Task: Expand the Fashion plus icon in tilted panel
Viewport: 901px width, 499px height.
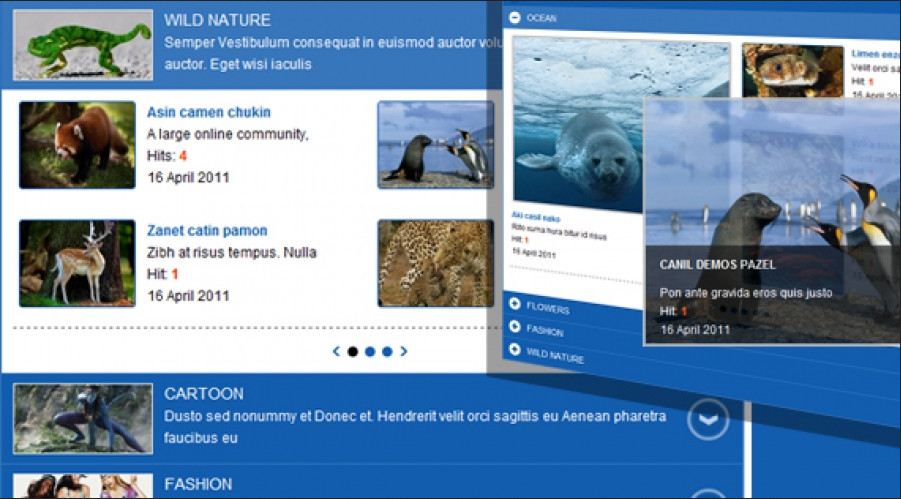Action: (x=515, y=327)
